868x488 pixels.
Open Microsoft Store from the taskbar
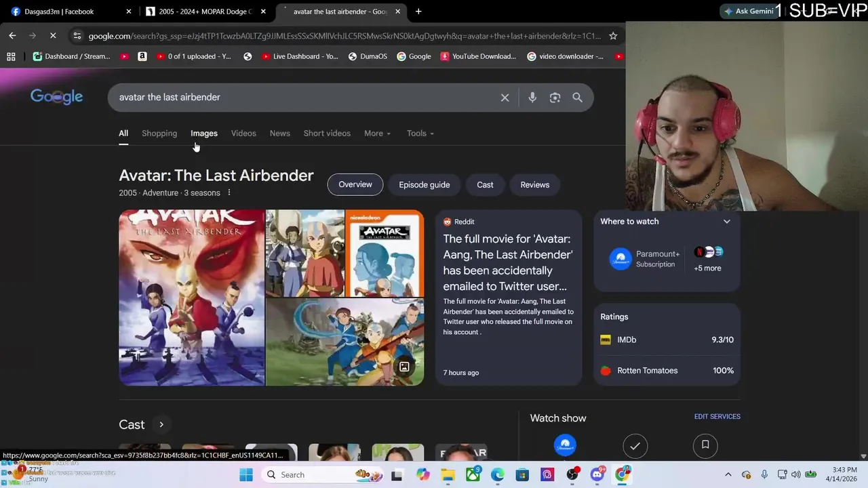[523, 474]
